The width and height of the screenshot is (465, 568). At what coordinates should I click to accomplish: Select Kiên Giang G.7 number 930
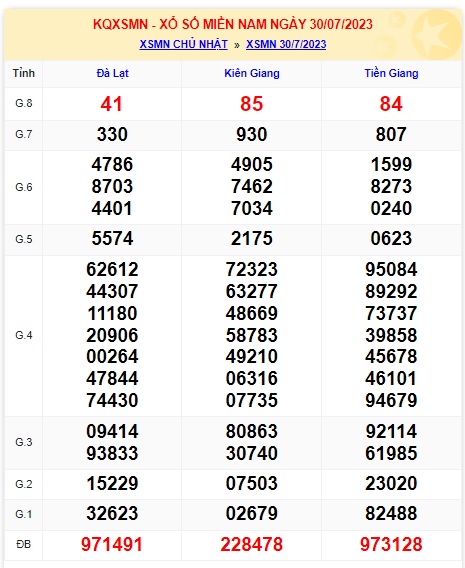click(252, 134)
